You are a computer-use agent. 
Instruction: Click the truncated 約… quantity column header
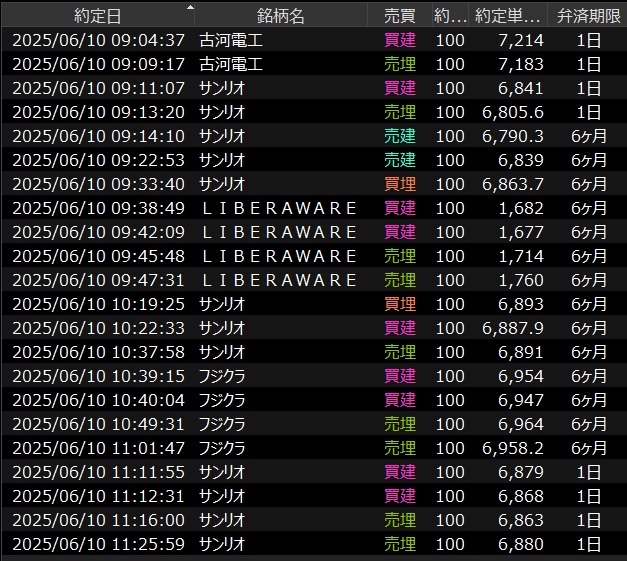point(450,16)
